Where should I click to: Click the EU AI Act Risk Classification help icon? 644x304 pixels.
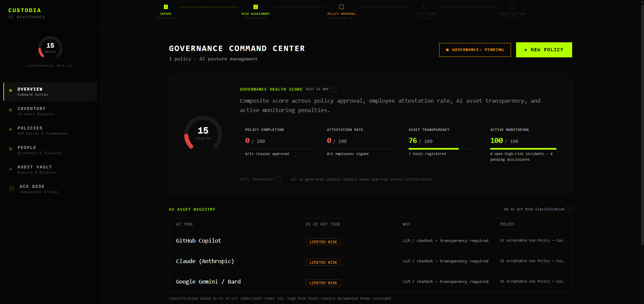(569, 209)
